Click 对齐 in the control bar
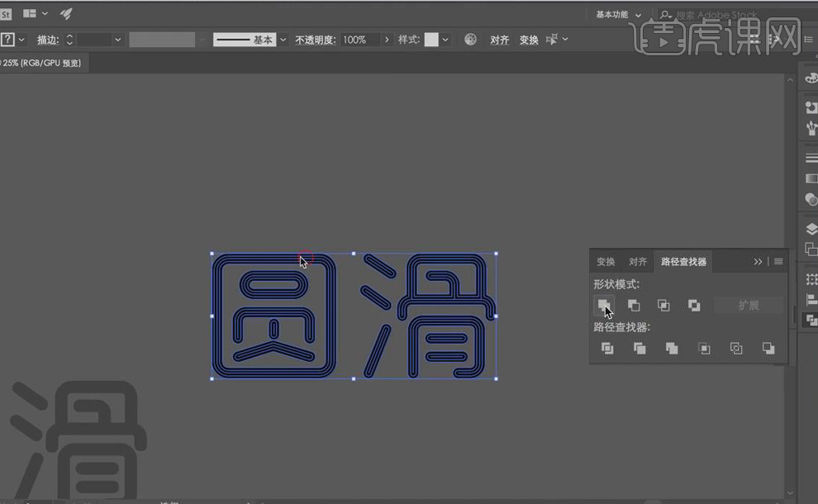The height and width of the screenshot is (504, 818). [x=499, y=39]
